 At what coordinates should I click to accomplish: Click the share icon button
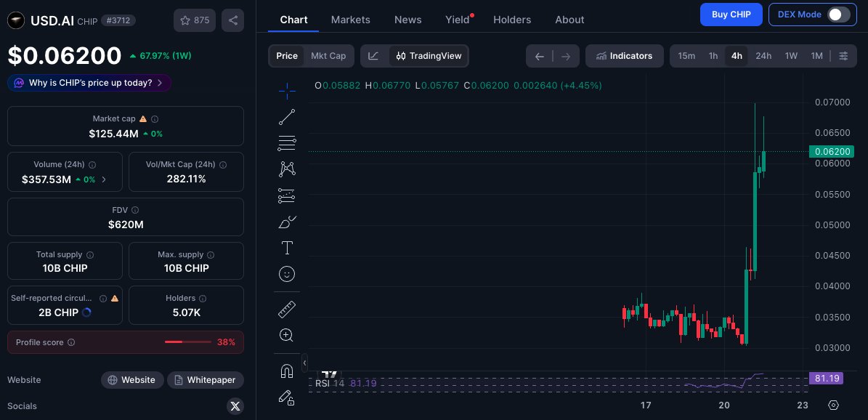click(233, 20)
